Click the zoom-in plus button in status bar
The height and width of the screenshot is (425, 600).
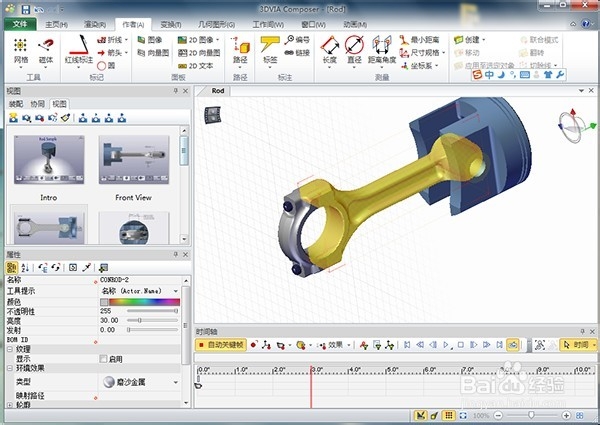[566, 415]
